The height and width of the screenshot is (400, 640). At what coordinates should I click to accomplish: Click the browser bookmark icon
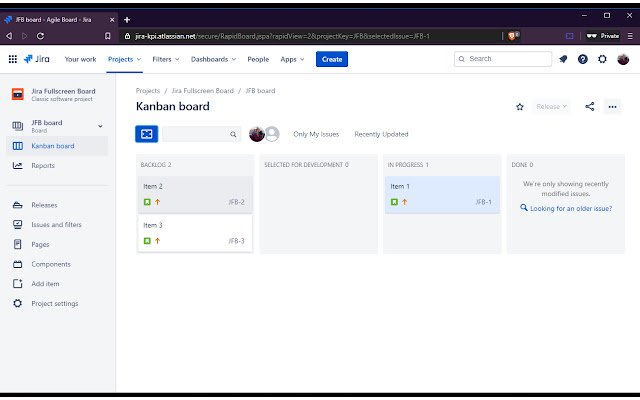(x=108, y=36)
